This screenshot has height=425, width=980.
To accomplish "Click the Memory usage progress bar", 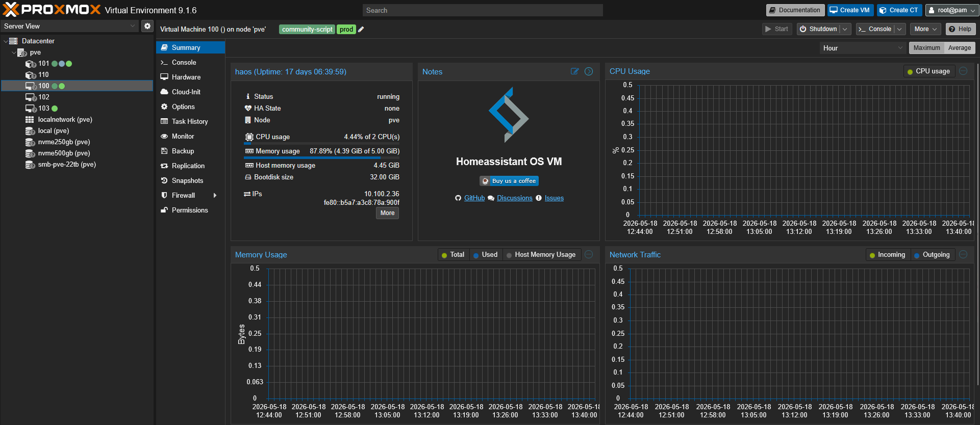I will [x=321, y=158].
